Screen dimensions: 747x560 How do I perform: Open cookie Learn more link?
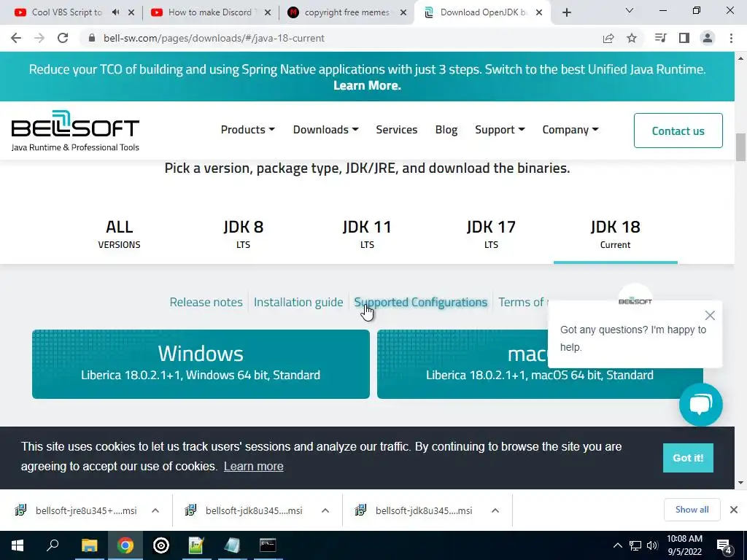click(x=253, y=466)
